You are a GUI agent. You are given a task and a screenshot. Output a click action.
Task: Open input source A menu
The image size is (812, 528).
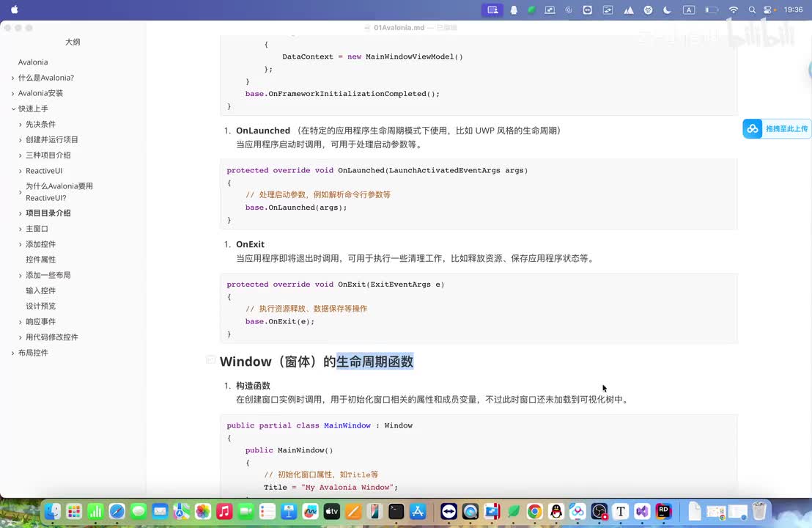coord(689,10)
